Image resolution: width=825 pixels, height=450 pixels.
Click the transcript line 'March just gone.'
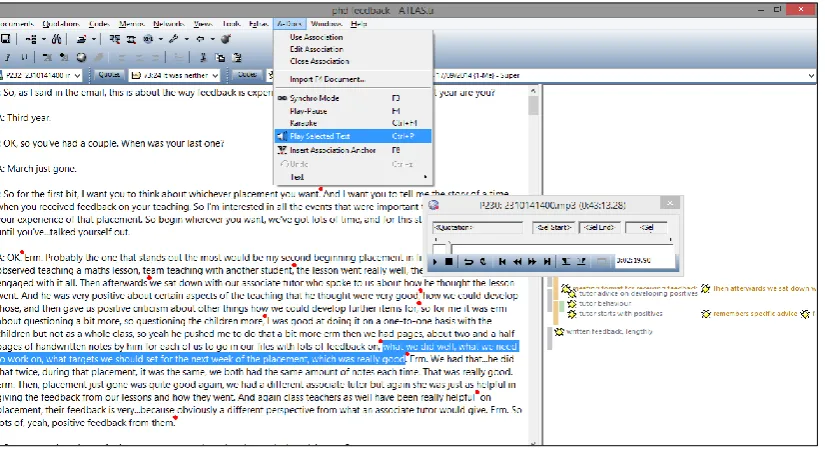pyautogui.click(x=42, y=168)
